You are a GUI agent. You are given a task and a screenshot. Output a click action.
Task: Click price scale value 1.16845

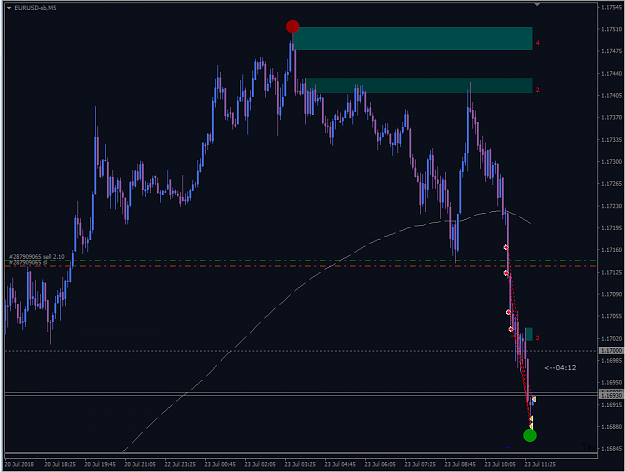[611, 448]
